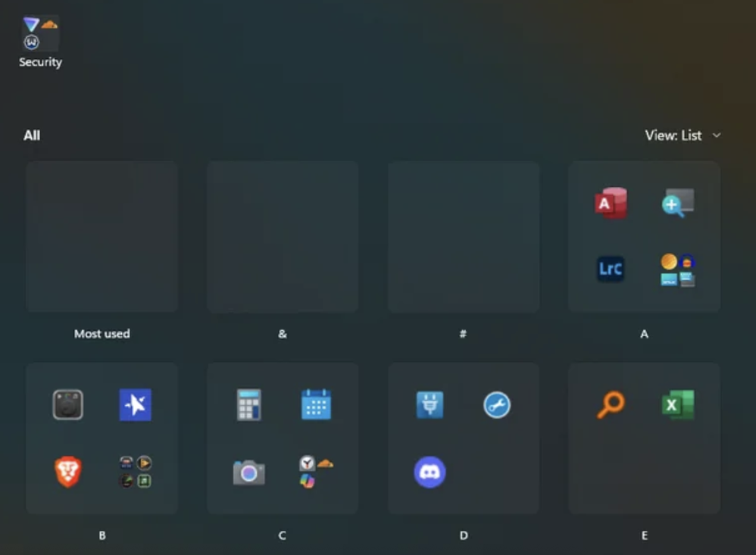Open the magnifier add icon in group A

[677, 203]
